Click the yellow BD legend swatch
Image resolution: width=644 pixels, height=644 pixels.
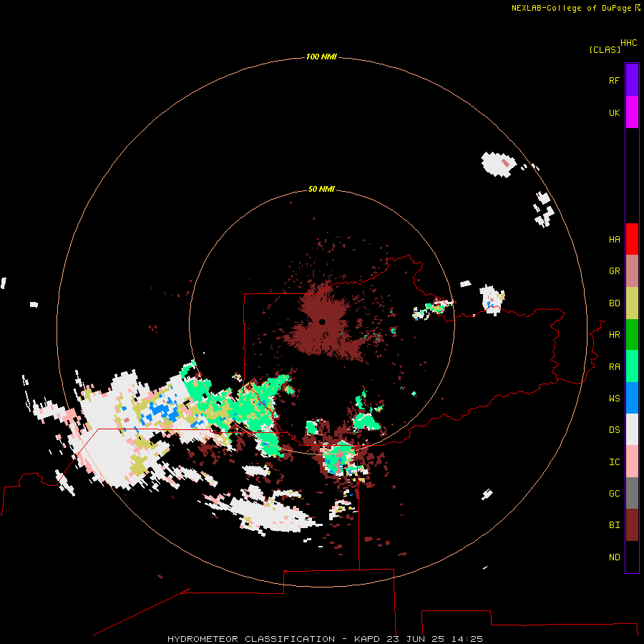pyautogui.click(x=632, y=303)
